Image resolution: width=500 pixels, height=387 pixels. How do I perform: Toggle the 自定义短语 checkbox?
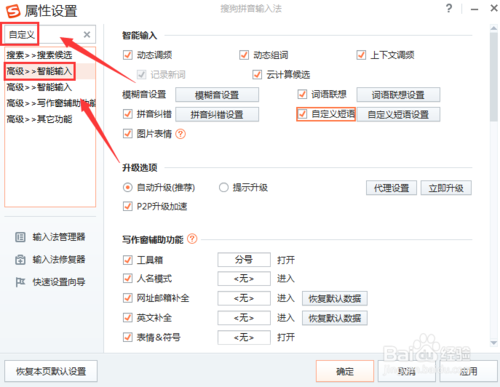pos(302,114)
